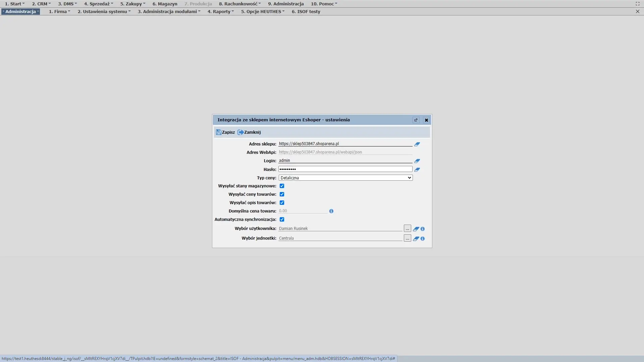Viewport: 644px width, 362px height.
Task: Uncheck Wysyłać stany magazynowe checkbox
Action: (x=282, y=186)
